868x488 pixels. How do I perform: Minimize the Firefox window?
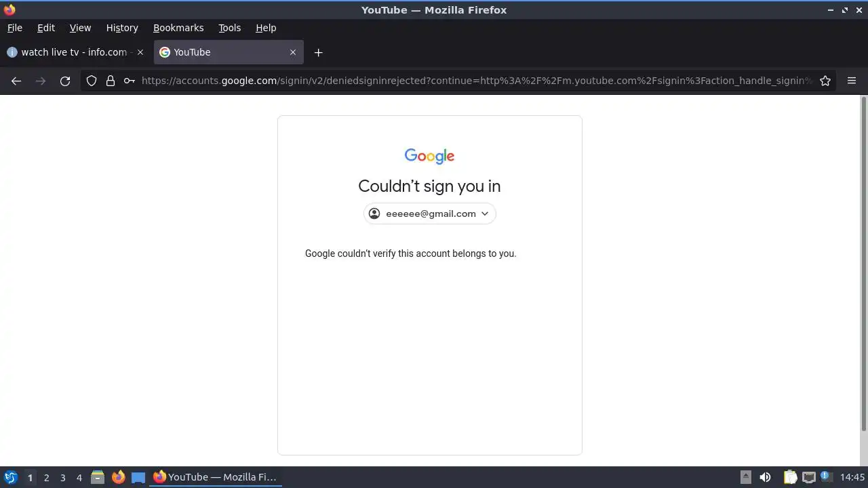click(831, 10)
